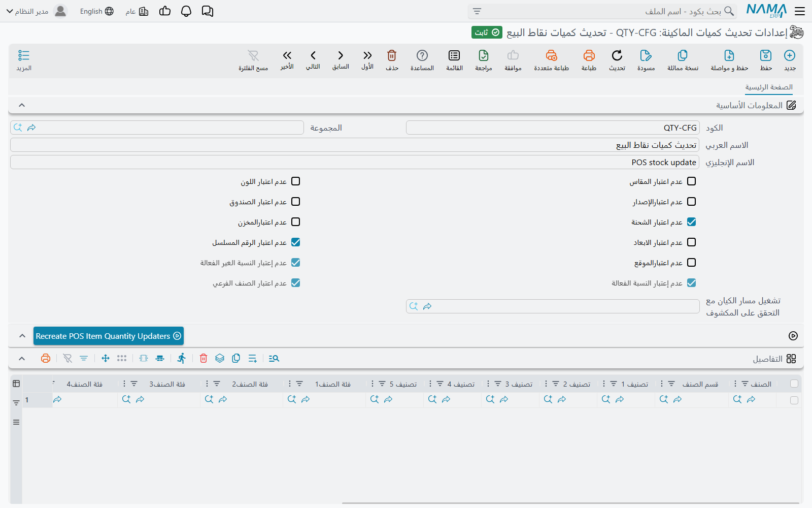Screen dimensions: 812x508
Task: Uncheck عدم اعتبار الشحنة checkbox
Action: (691, 222)
